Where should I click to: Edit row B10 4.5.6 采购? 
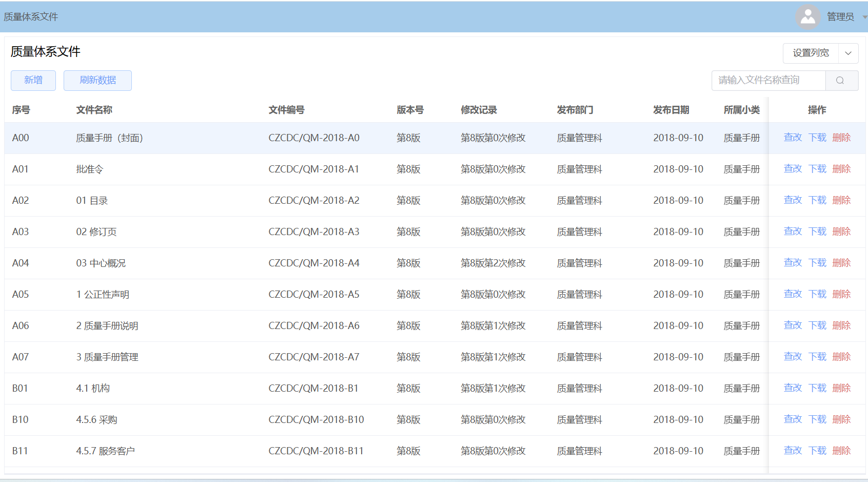pos(793,419)
